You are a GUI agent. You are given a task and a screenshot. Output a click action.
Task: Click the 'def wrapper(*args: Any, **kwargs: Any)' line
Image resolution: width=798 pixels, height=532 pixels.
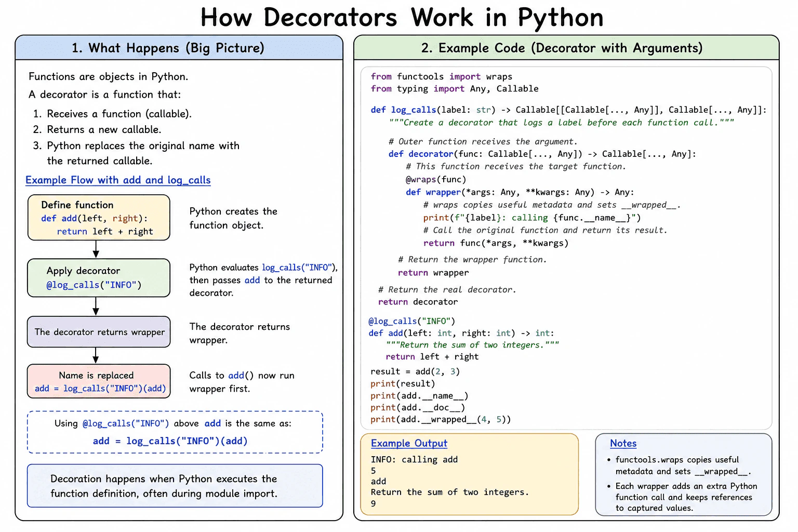coord(520,192)
